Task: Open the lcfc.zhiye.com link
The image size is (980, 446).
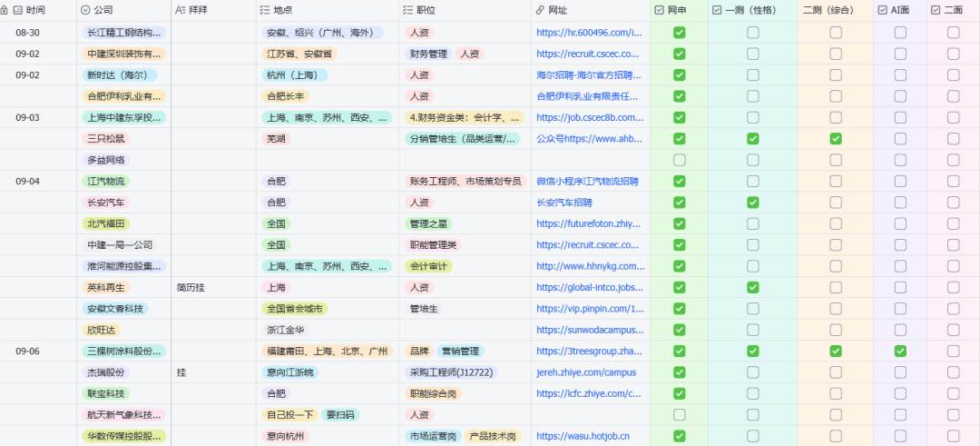Action: [x=589, y=394]
